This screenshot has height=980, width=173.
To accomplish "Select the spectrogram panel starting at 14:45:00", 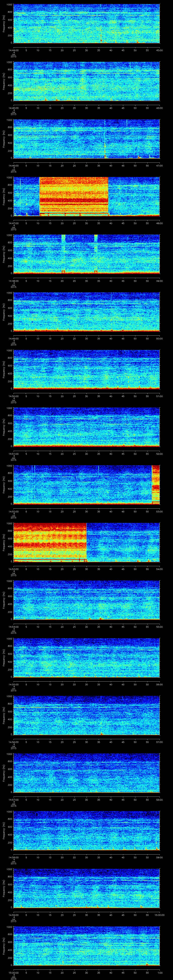I will pos(86,81).
